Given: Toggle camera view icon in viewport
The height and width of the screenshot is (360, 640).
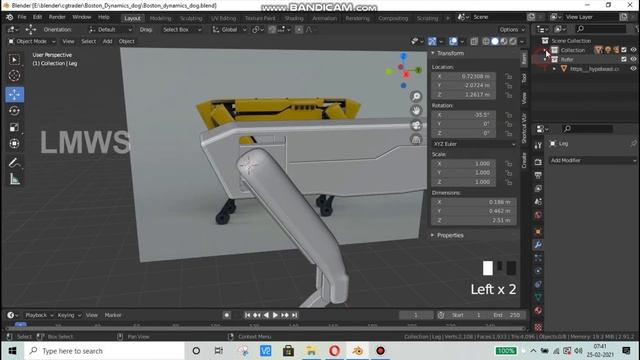Looking at the screenshot, I should 416,125.
